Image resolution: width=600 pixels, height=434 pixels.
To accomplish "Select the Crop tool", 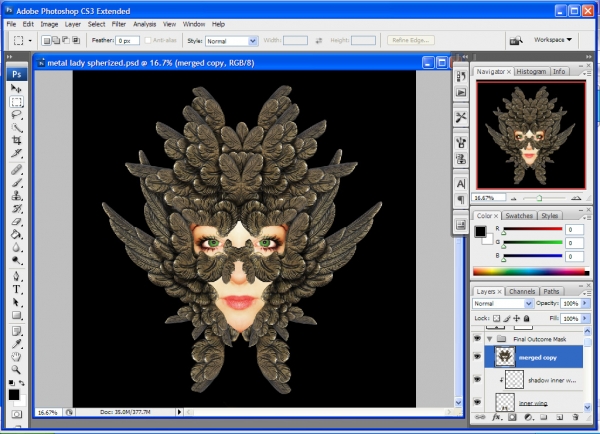I will 16,140.
